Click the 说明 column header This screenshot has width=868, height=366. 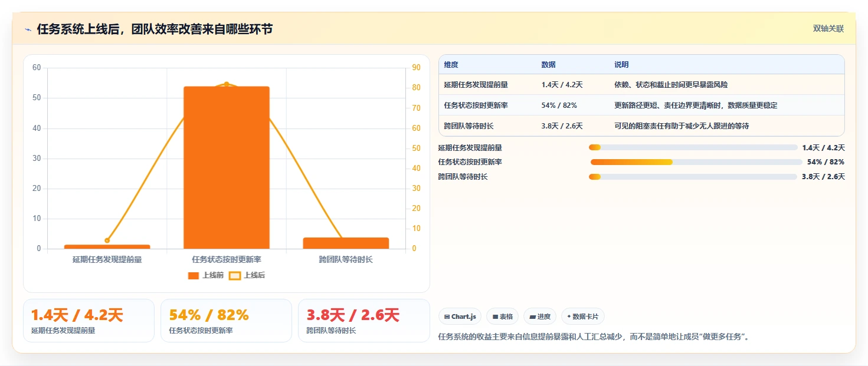pyautogui.click(x=621, y=65)
